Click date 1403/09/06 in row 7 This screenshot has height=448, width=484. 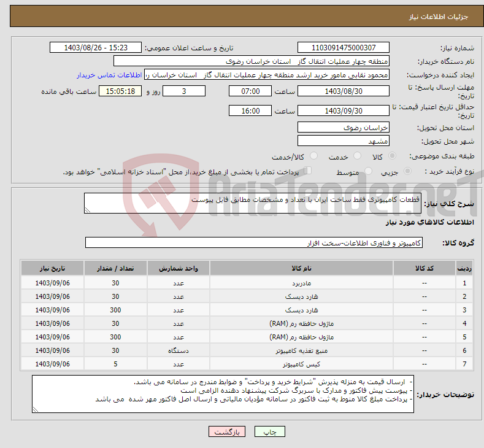point(53,364)
